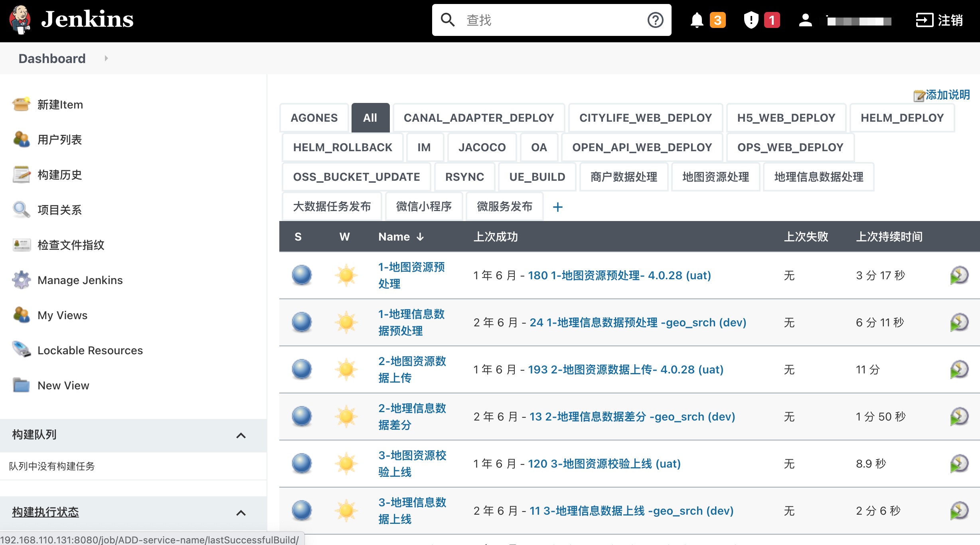
Task: Expand Dashboard breadcrumb navigation arrow
Action: tap(107, 59)
